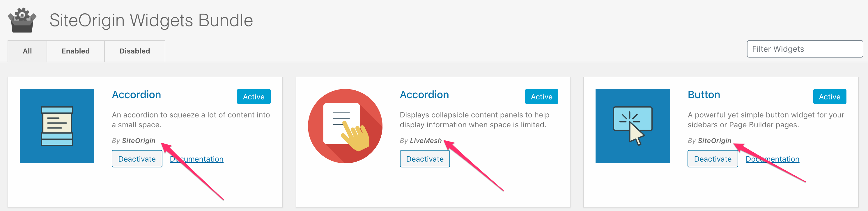This screenshot has width=868, height=211.
Task: Toggle Active status on LiveMesh Accordion widget
Action: pyautogui.click(x=541, y=96)
